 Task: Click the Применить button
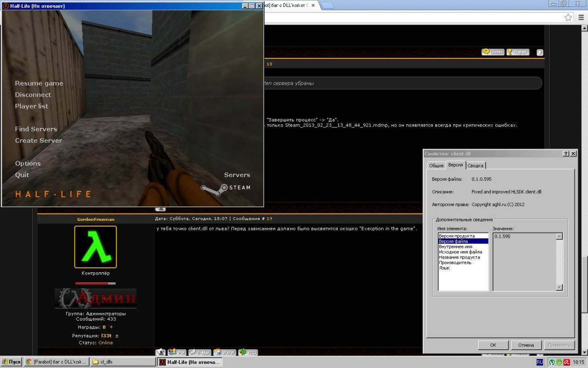point(559,345)
